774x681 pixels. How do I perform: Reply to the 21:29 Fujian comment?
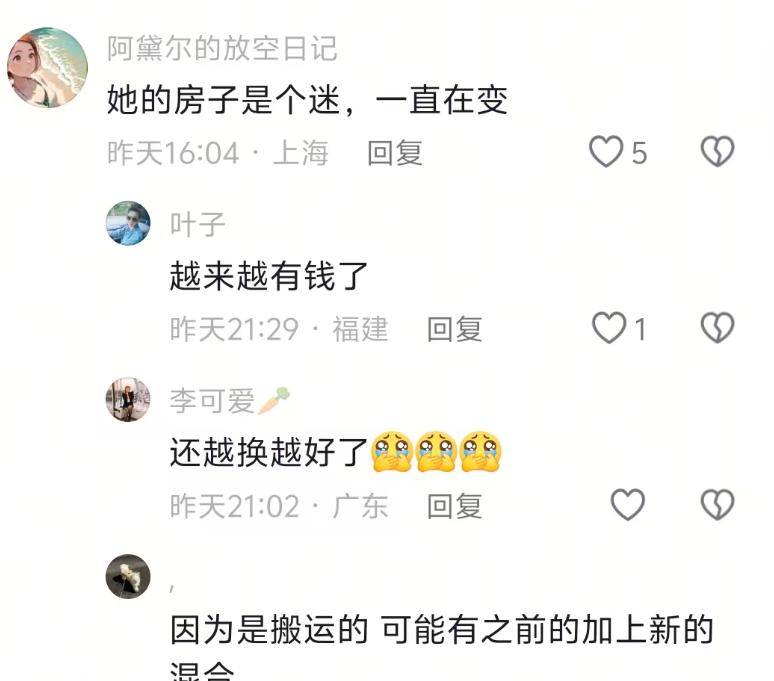tap(455, 329)
